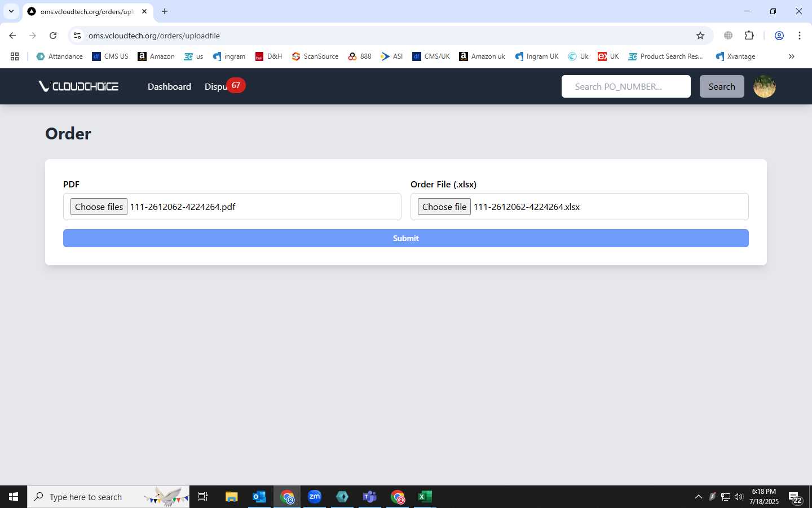Image resolution: width=812 pixels, height=508 pixels.
Task: Open Excel from the taskbar
Action: [x=425, y=497]
